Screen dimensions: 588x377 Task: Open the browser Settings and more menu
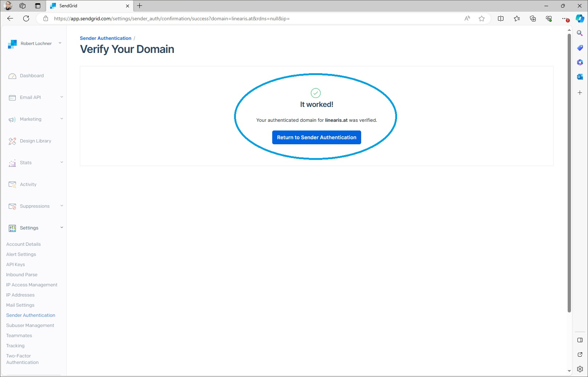click(x=565, y=18)
